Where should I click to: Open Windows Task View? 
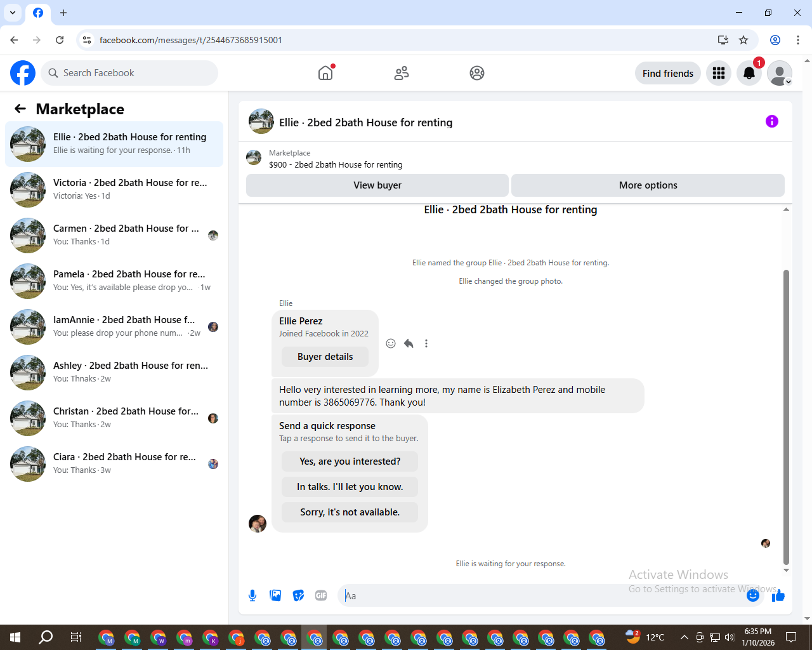pos(75,637)
